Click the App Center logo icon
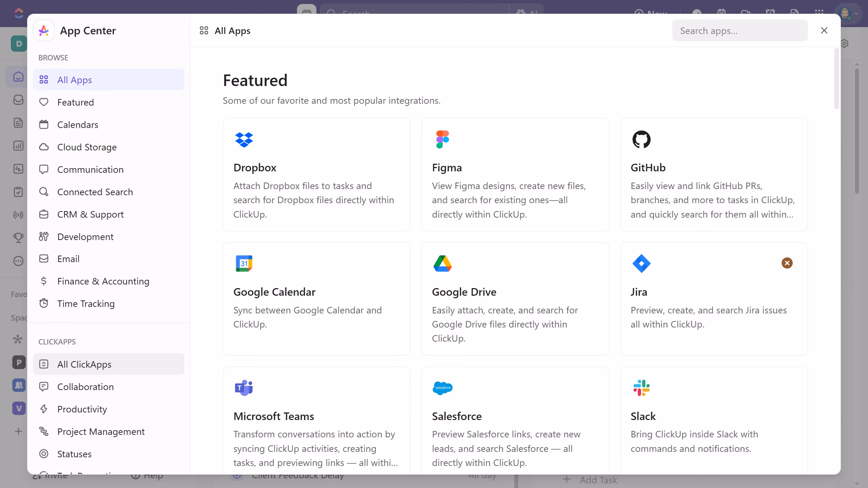Screen dimensions: 868x488 click(44, 31)
